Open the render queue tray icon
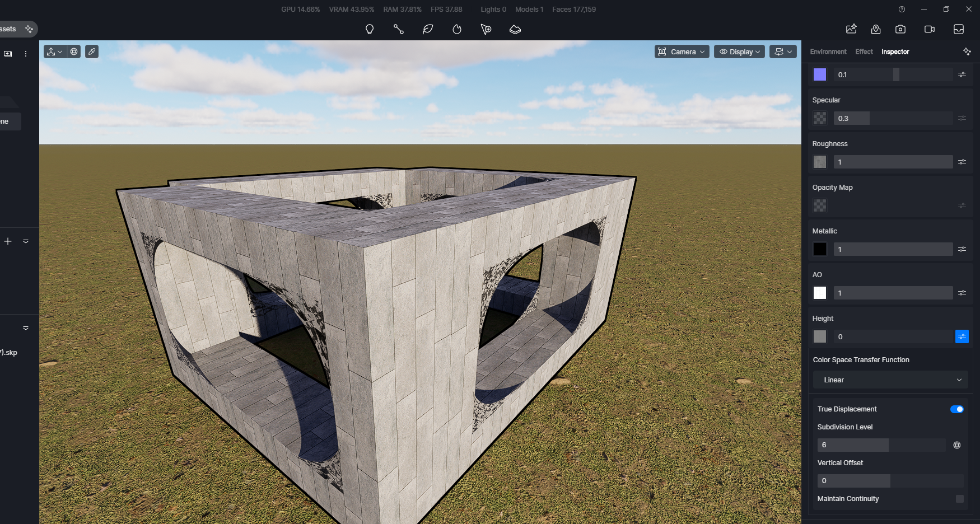Viewport: 980px width, 524px height. pyautogui.click(x=959, y=29)
